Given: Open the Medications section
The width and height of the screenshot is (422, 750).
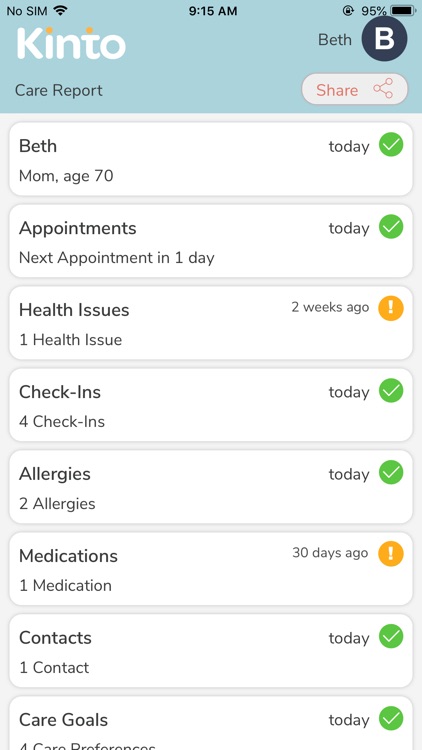Looking at the screenshot, I should (211, 569).
